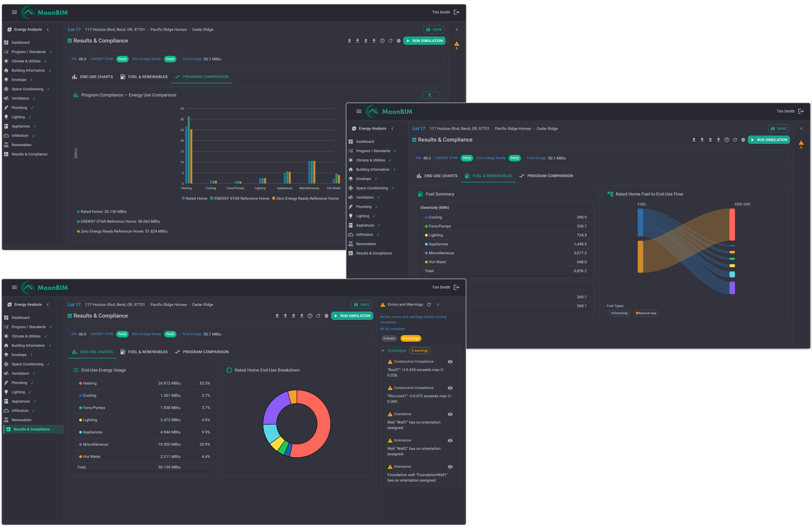Open the hamburger menu in the Program Comparison window

pos(14,12)
